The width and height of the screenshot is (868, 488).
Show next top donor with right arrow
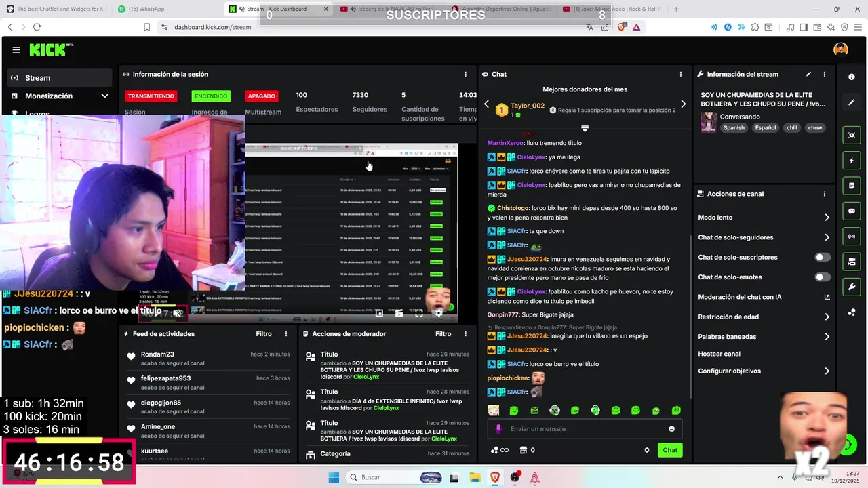pyautogui.click(x=683, y=104)
